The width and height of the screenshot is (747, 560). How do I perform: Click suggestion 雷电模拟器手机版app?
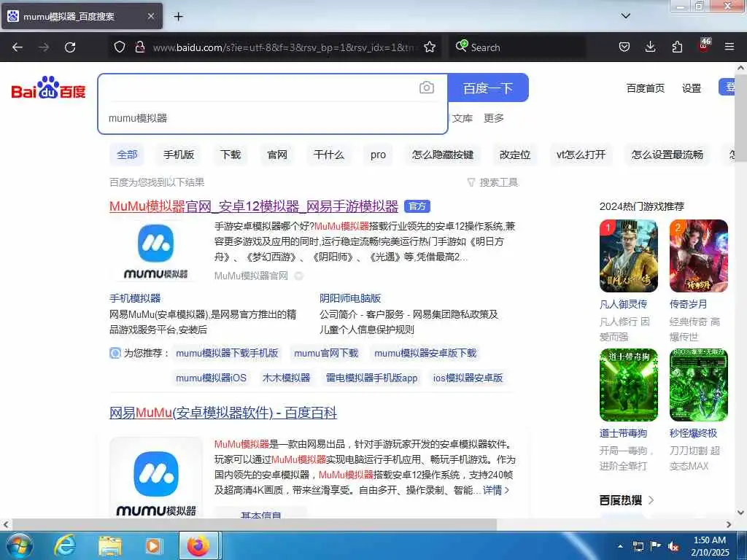[371, 378]
